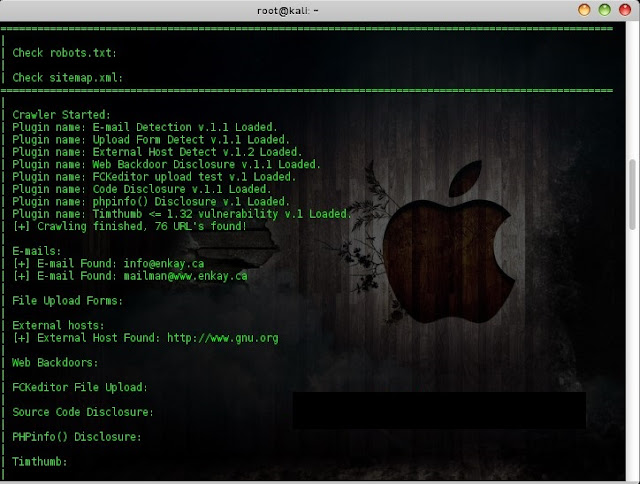Click the Upload Form Detect v.1.1 line
This screenshot has width=640, height=484.
pyautogui.click(x=151, y=140)
